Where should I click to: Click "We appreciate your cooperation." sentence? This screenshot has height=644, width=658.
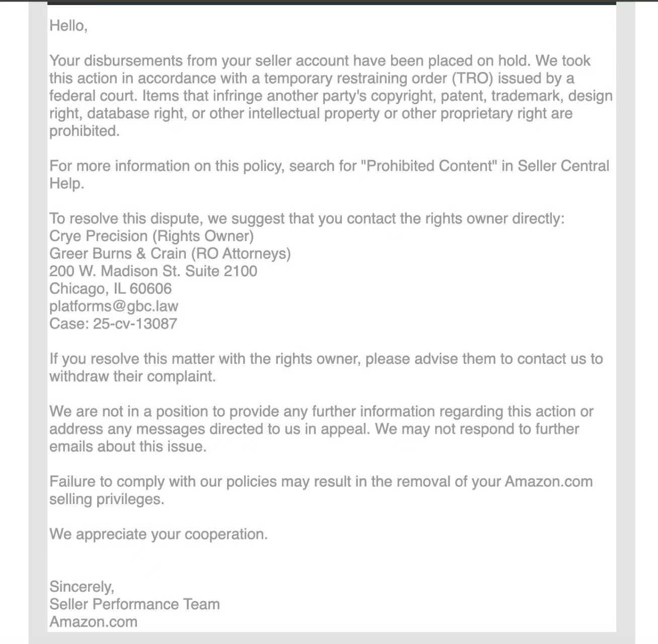pos(159,534)
